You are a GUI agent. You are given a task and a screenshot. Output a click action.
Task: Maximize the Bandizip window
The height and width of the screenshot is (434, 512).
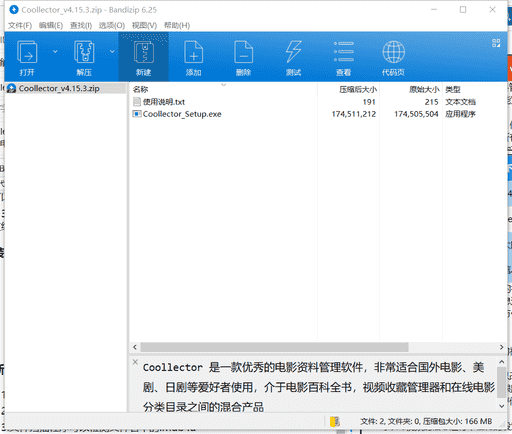(463, 10)
